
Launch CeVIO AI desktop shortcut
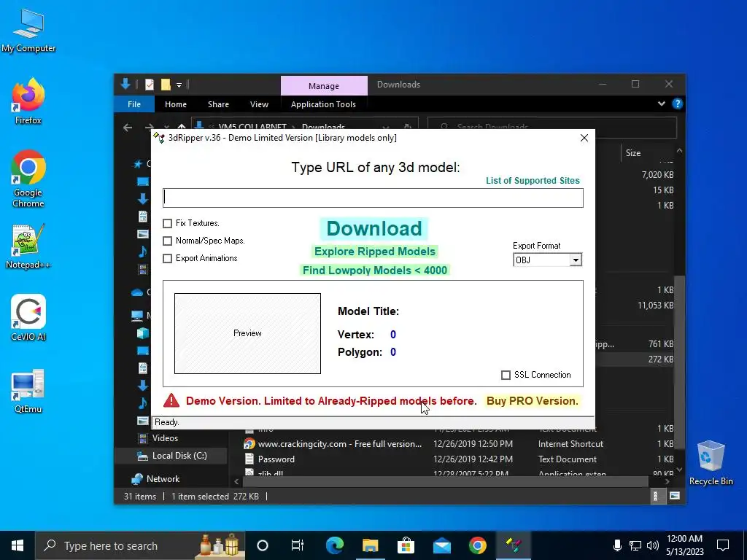point(28,318)
